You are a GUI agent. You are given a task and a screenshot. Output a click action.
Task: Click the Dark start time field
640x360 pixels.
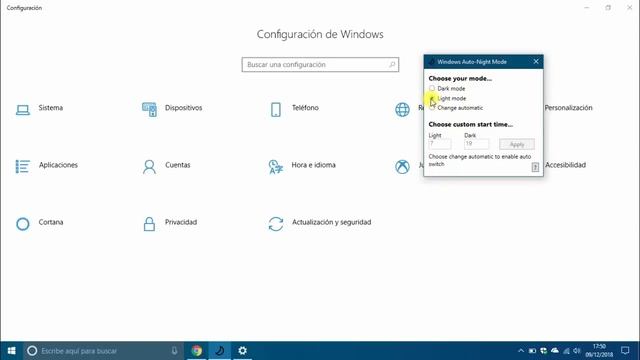[476, 144]
